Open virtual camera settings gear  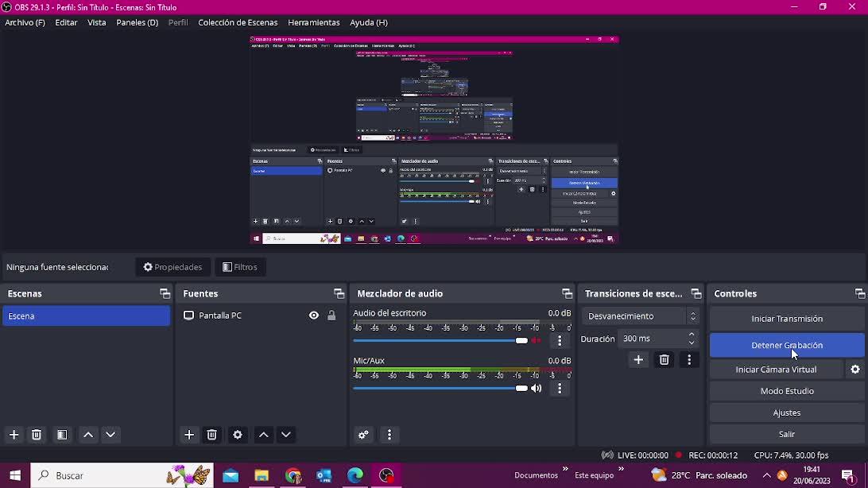point(855,370)
